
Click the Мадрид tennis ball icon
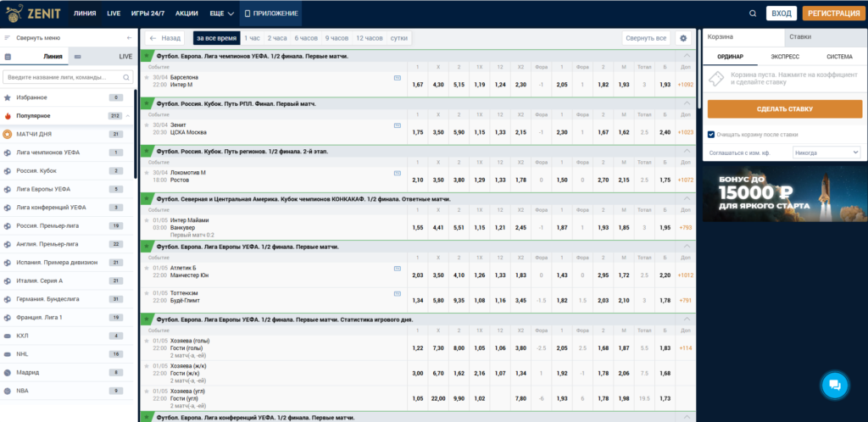coord(7,372)
